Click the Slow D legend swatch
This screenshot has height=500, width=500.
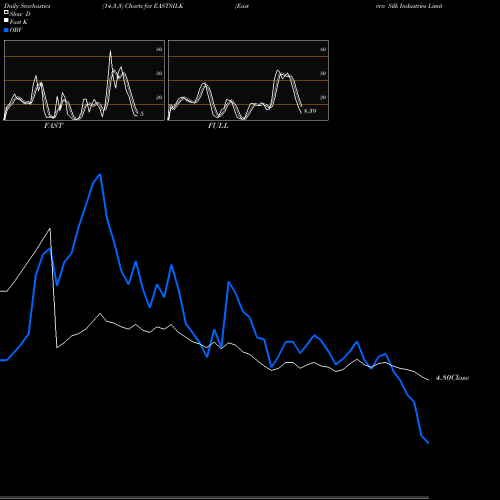pyautogui.click(x=6, y=12)
